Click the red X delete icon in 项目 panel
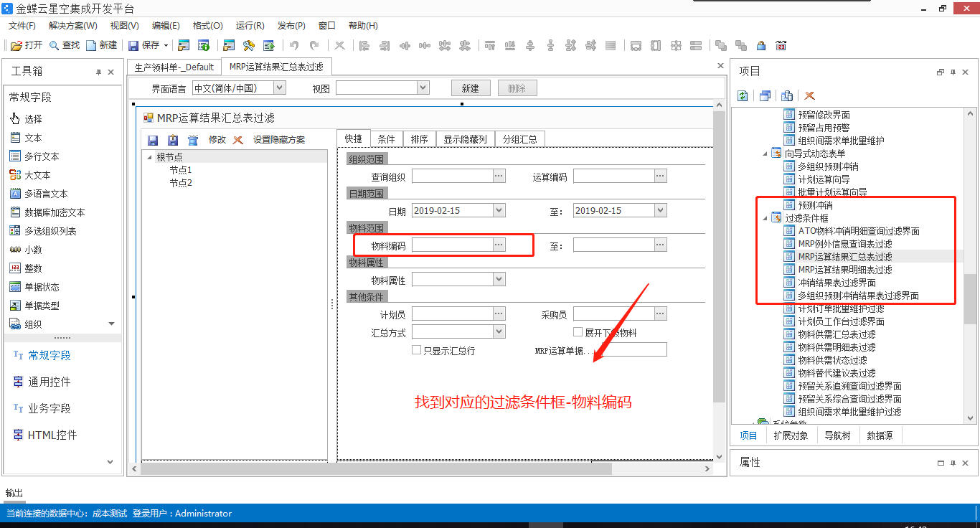Image resolution: width=980 pixels, height=528 pixels. (x=809, y=95)
